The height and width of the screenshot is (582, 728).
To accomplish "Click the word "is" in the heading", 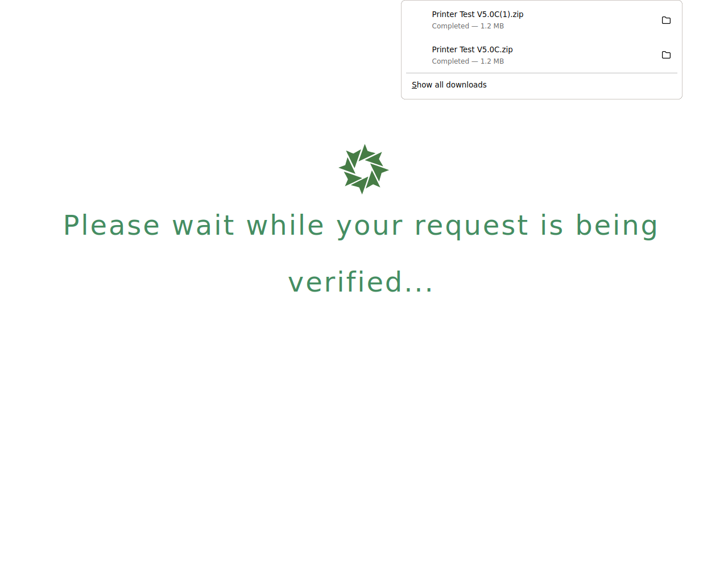I will click(552, 225).
